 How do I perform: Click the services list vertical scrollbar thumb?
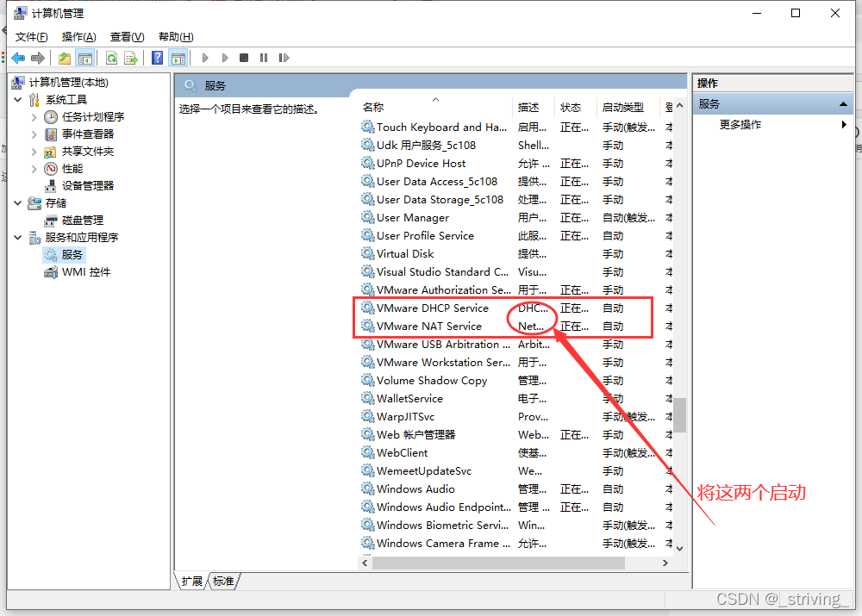(680, 415)
